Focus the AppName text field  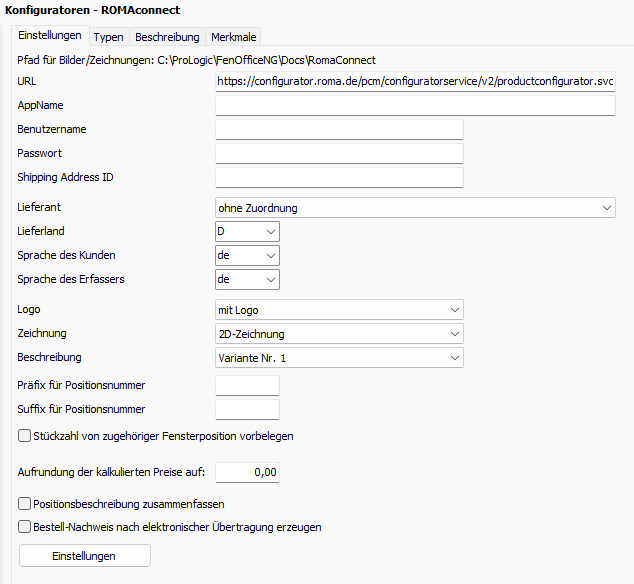coord(415,106)
